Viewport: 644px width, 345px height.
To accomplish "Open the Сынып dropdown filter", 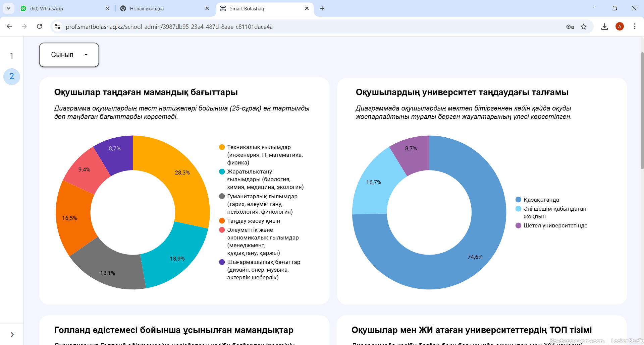I will (69, 55).
